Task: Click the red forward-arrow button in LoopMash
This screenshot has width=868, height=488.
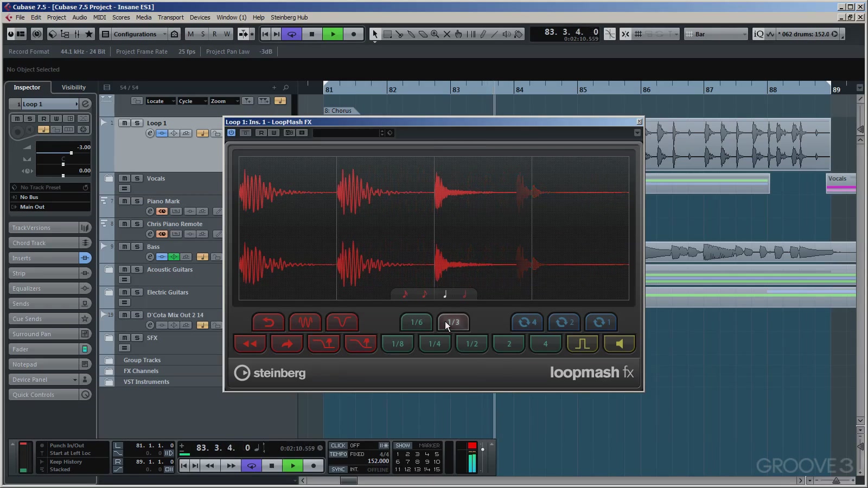Action: 287,344
